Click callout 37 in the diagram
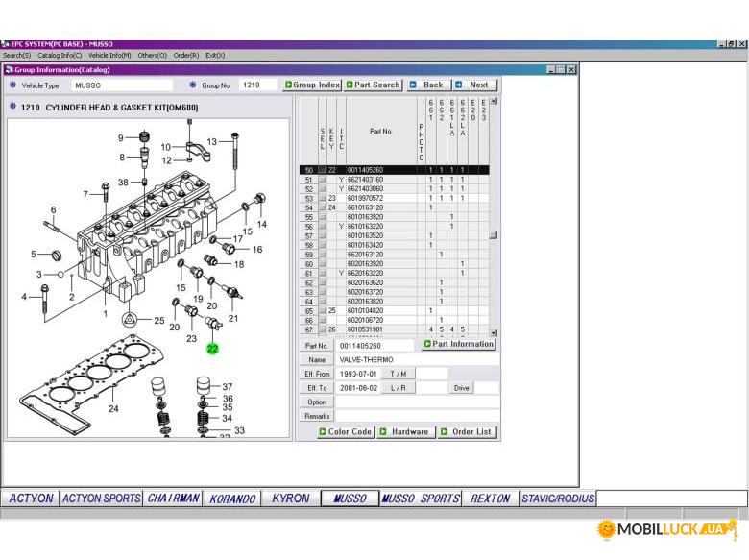749x560 pixels. coord(228,387)
